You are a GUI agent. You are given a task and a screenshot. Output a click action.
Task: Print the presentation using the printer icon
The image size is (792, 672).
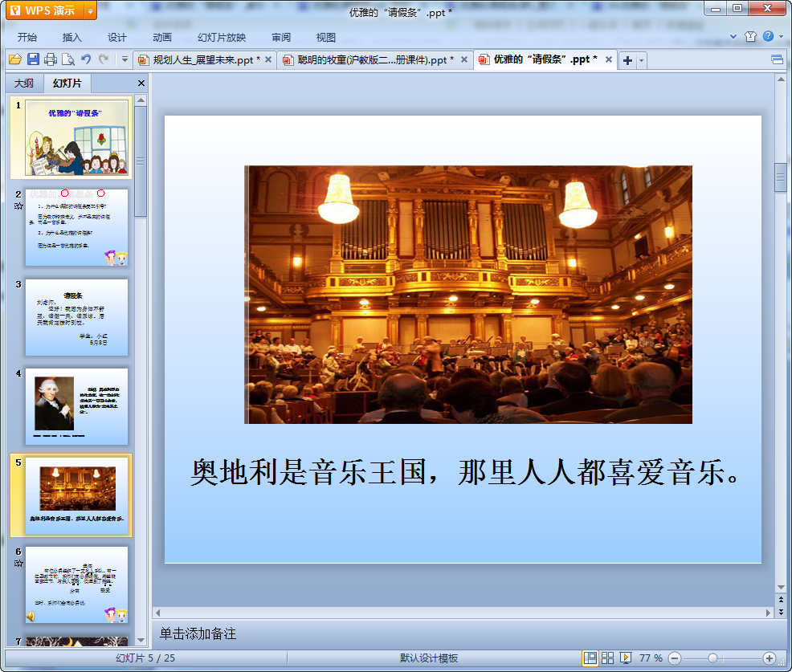[51, 59]
